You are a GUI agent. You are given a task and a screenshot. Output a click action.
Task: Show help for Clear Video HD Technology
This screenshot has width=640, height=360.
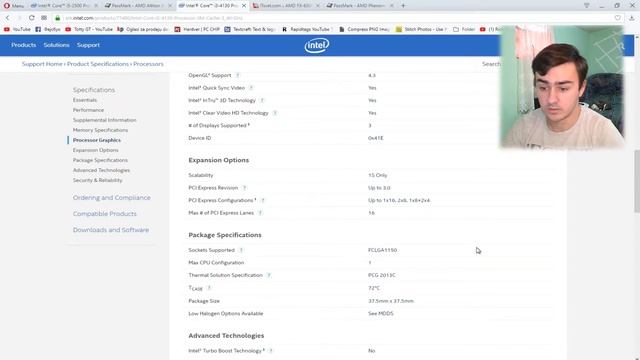click(x=275, y=113)
